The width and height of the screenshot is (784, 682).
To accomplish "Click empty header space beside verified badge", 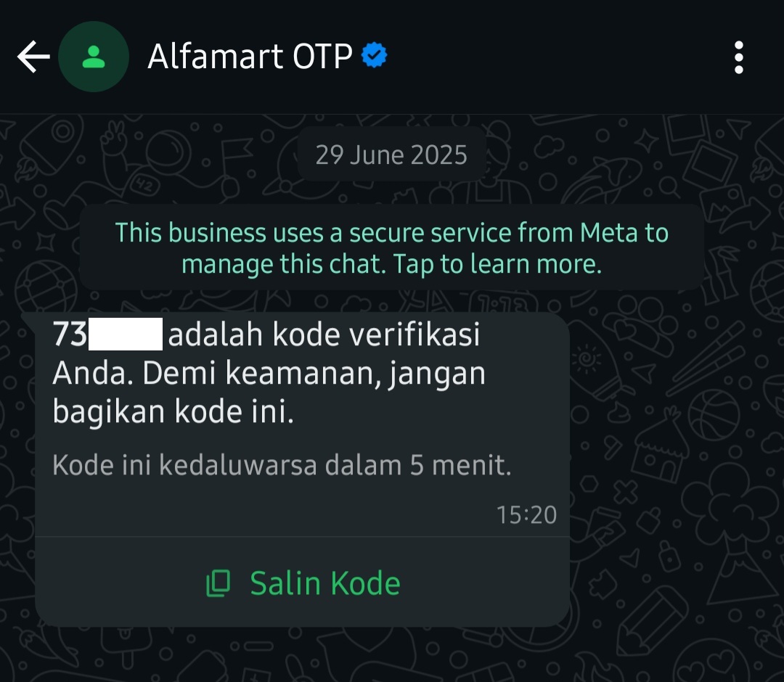I will point(550,57).
